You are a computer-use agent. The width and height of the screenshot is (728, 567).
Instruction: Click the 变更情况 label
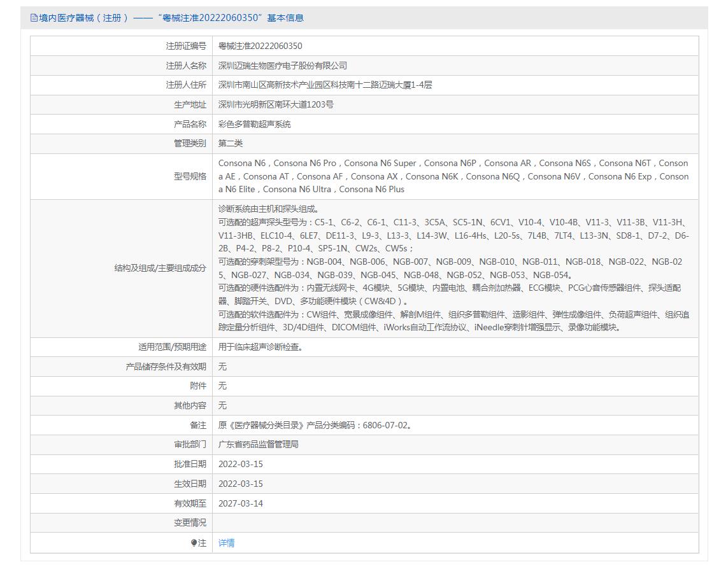pos(190,523)
